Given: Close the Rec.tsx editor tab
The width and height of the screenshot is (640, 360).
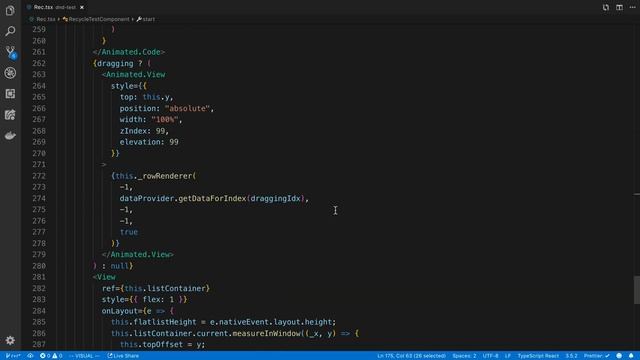Looking at the screenshot, I should (x=82, y=7).
